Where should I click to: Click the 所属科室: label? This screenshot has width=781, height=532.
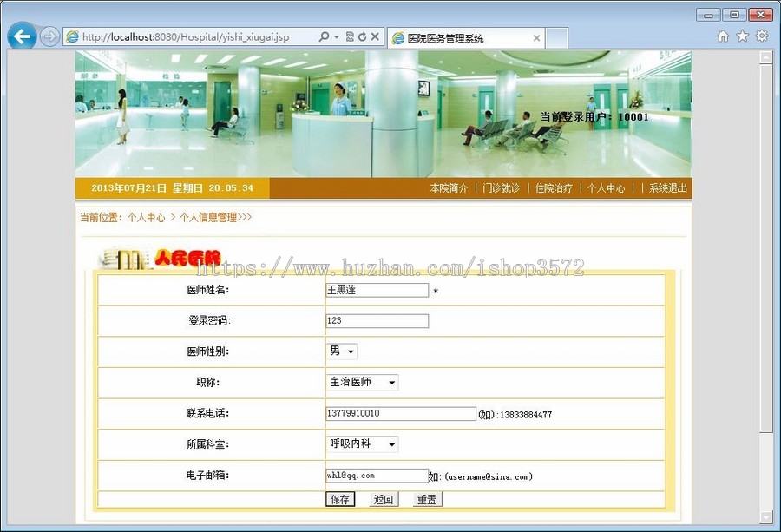point(207,444)
